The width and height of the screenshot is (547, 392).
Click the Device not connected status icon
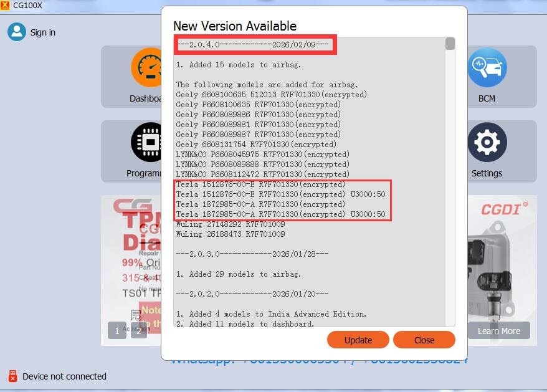(x=12, y=376)
